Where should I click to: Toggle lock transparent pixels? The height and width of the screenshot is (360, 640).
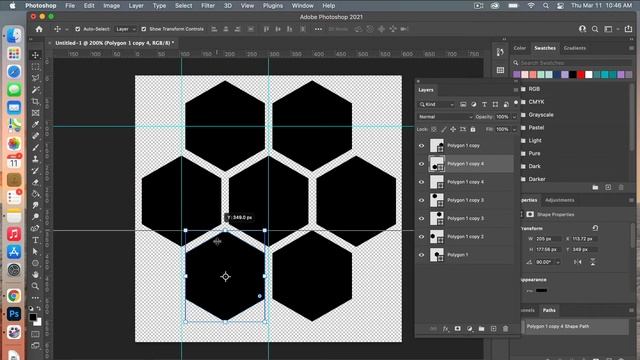[x=433, y=129]
